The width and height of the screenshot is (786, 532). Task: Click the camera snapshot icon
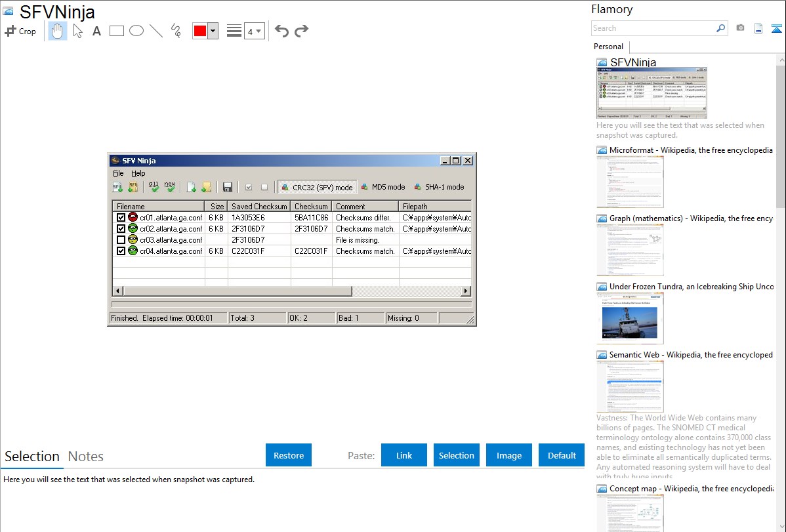740,28
